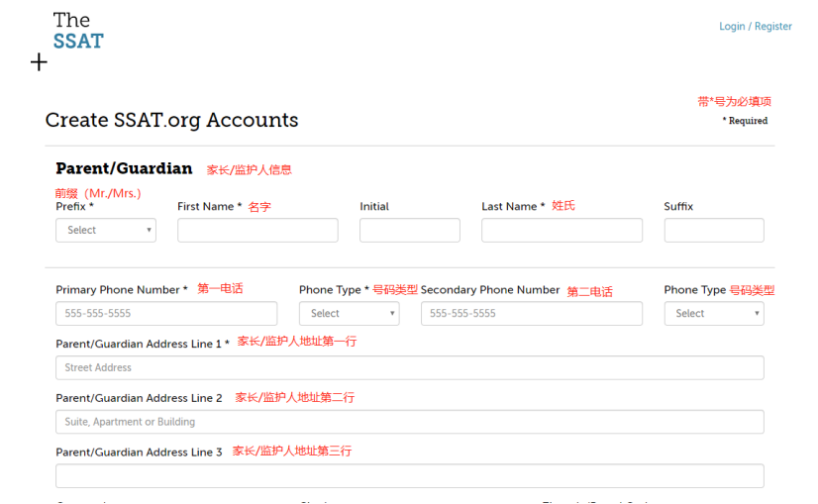This screenshot has height=504, width=818.
Task: Click the Address Line 3 input box
Action: click(x=410, y=476)
